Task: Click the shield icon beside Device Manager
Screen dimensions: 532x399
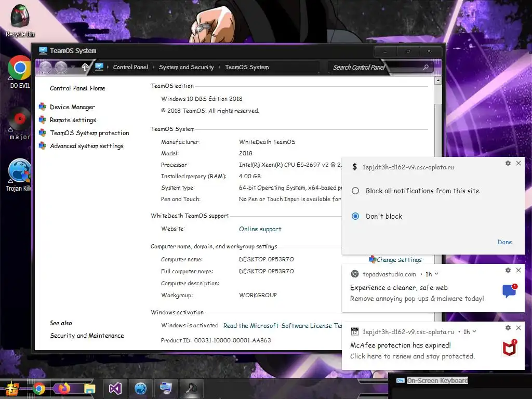Action: pos(43,107)
